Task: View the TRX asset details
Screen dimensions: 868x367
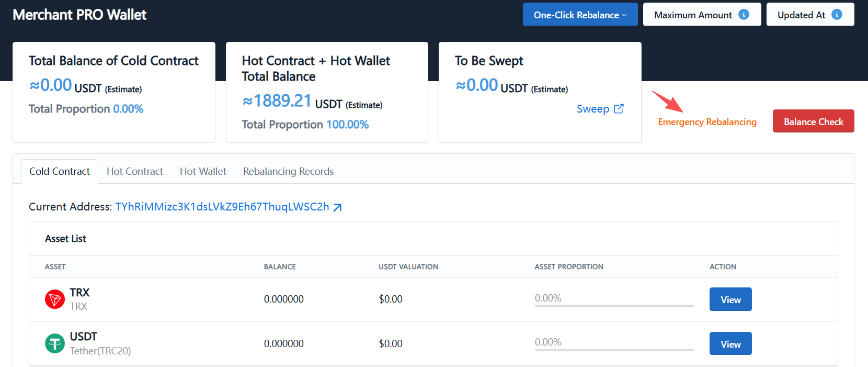Action: pos(730,299)
